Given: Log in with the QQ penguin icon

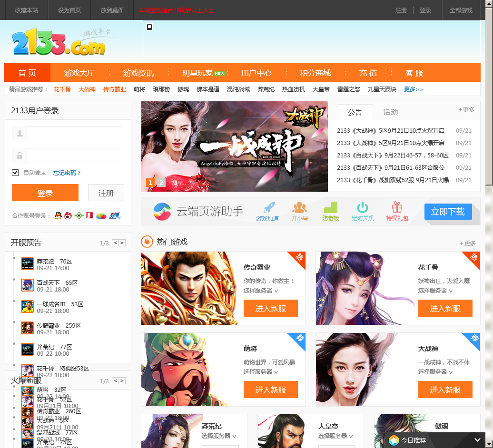Looking at the screenshot, I should (58, 215).
